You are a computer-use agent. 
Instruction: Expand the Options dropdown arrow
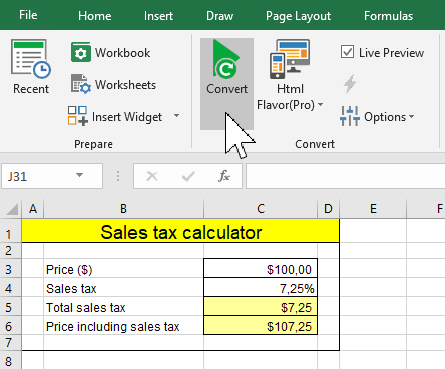coord(411,117)
